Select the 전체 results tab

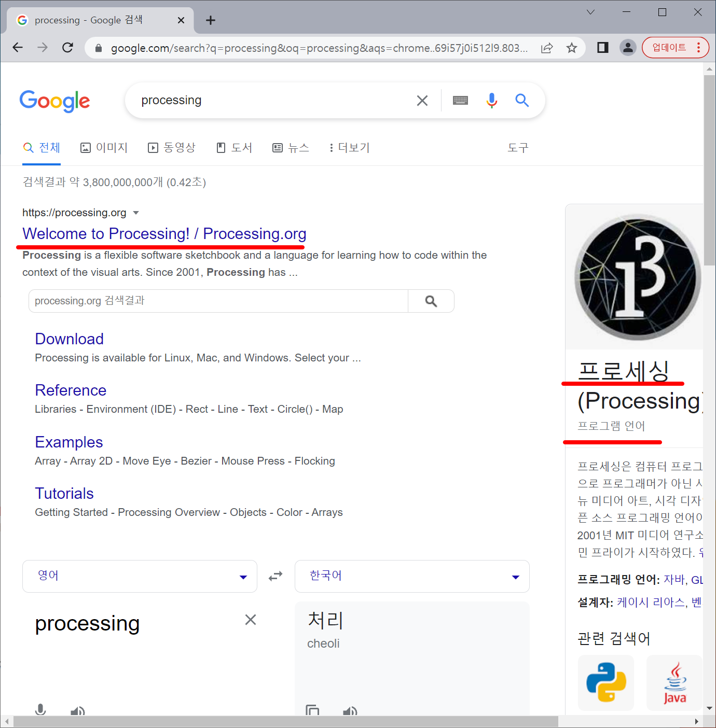pos(42,148)
